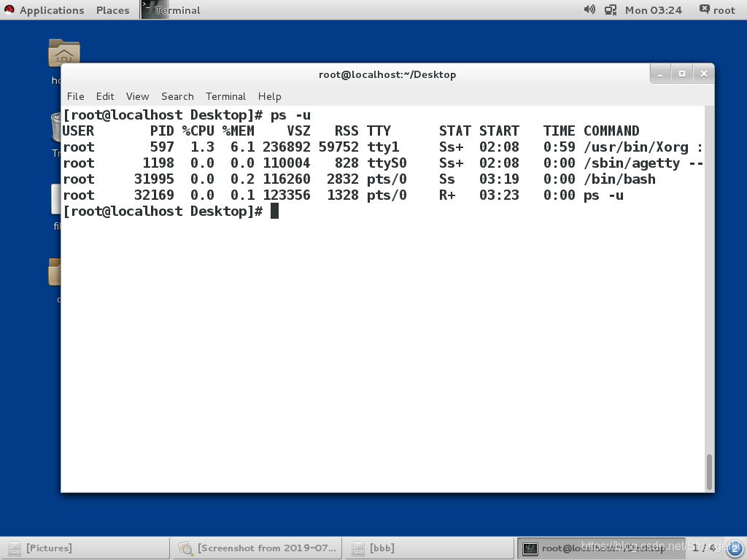
Task: Click the %CPU column header
Action: point(198,131)
